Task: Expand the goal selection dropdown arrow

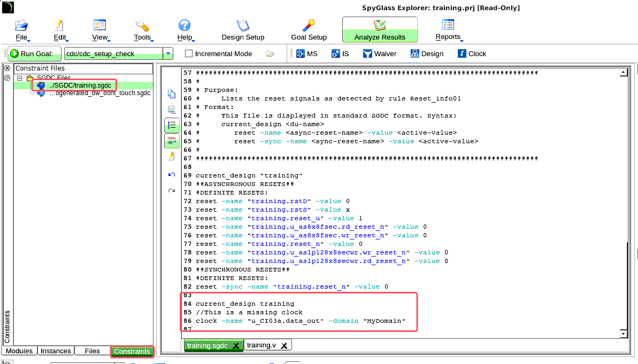Action: click(168, 53)
